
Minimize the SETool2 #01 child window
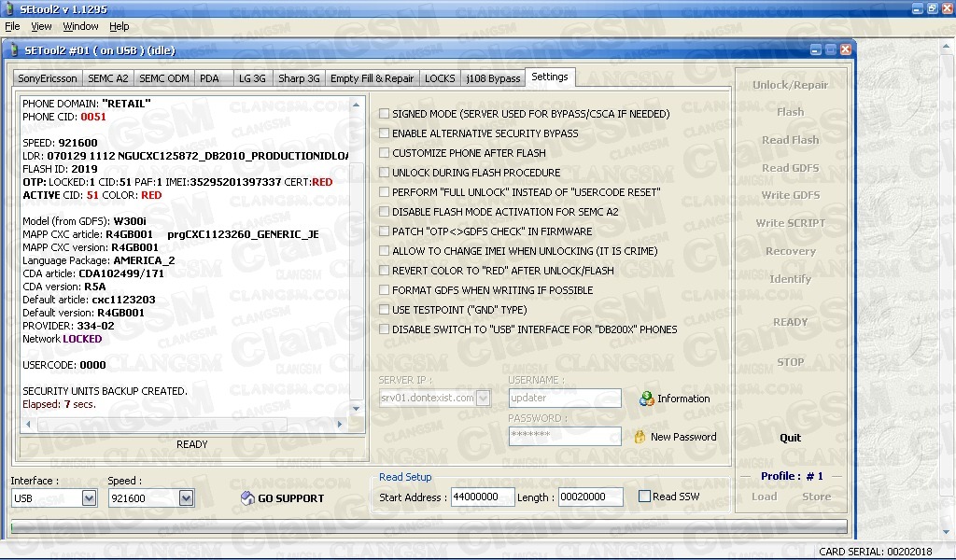pyautogui.click(x=816, y=50)
